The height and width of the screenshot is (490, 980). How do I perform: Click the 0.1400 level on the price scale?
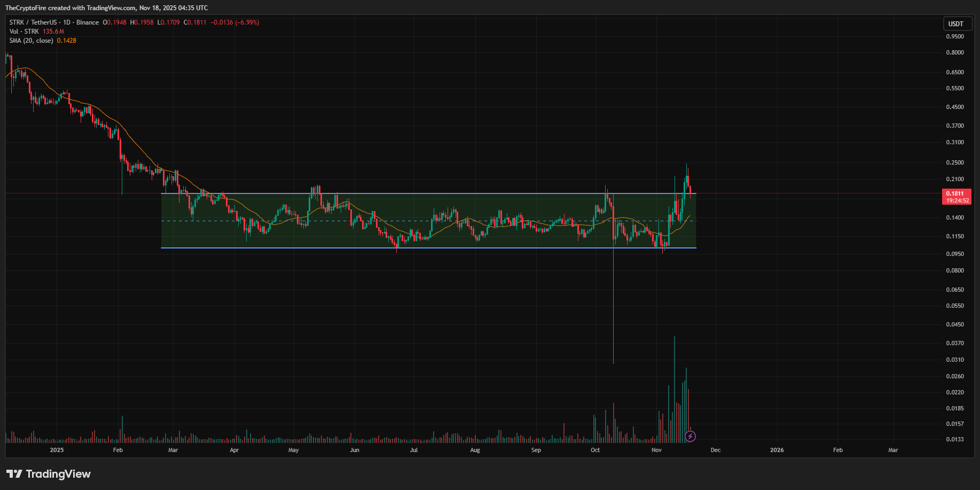[957, 217]
